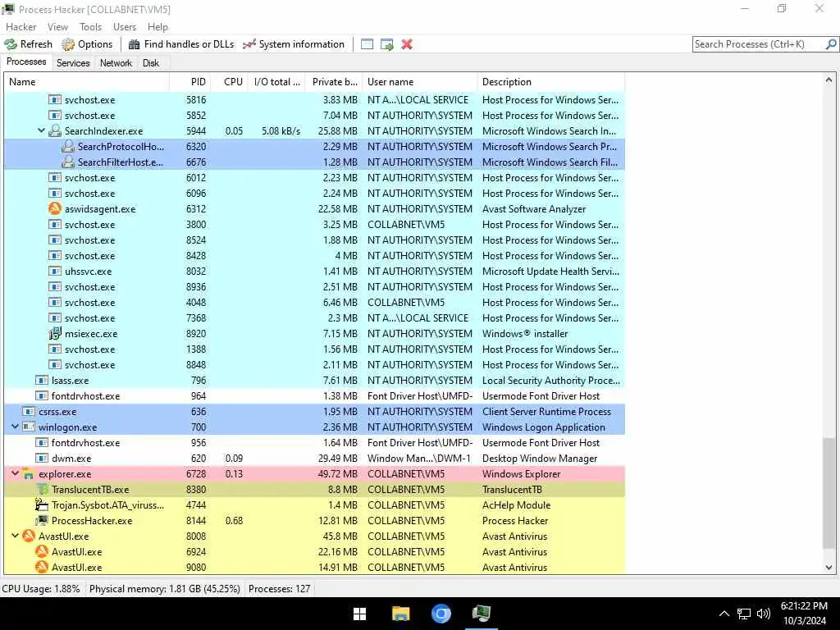840x630 pixels.
Task: Open Options from the toolbar
Action: [x=87, y=44]
